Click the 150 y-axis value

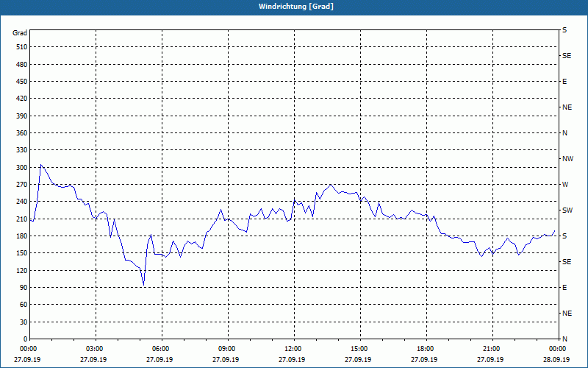pyautogui.click(x=22, y=253)
